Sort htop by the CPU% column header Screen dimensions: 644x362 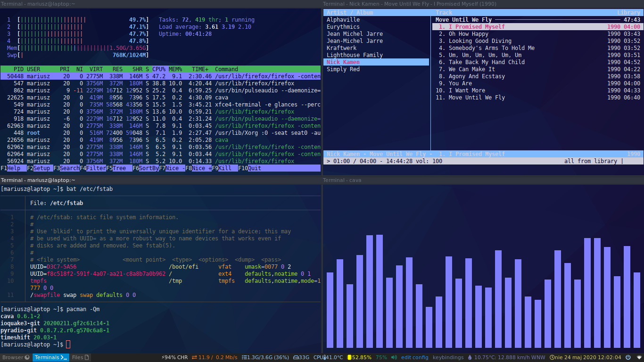tap(159, 69)
